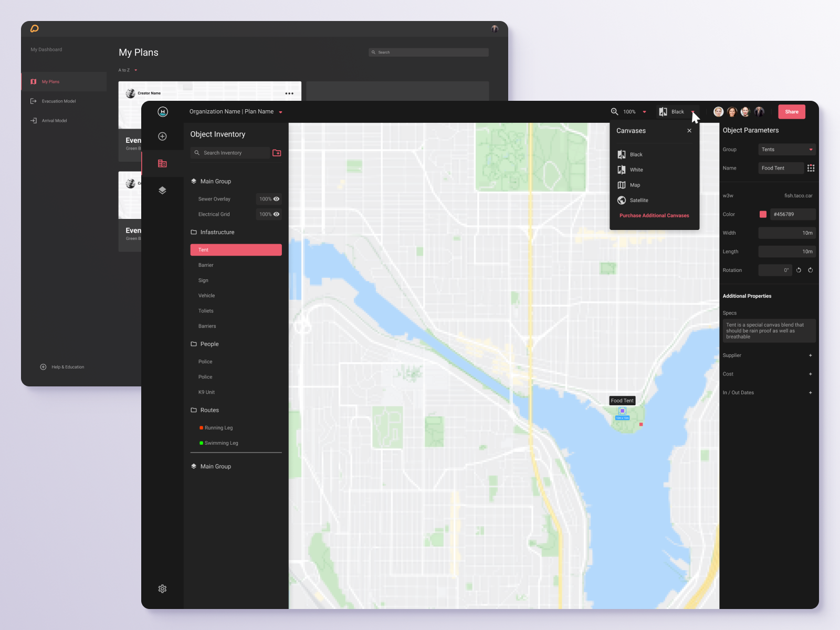The height and width of the screenshot is (630, 840).
Task: Choose the Map canvas option
Action: click(x=629, y=185)
